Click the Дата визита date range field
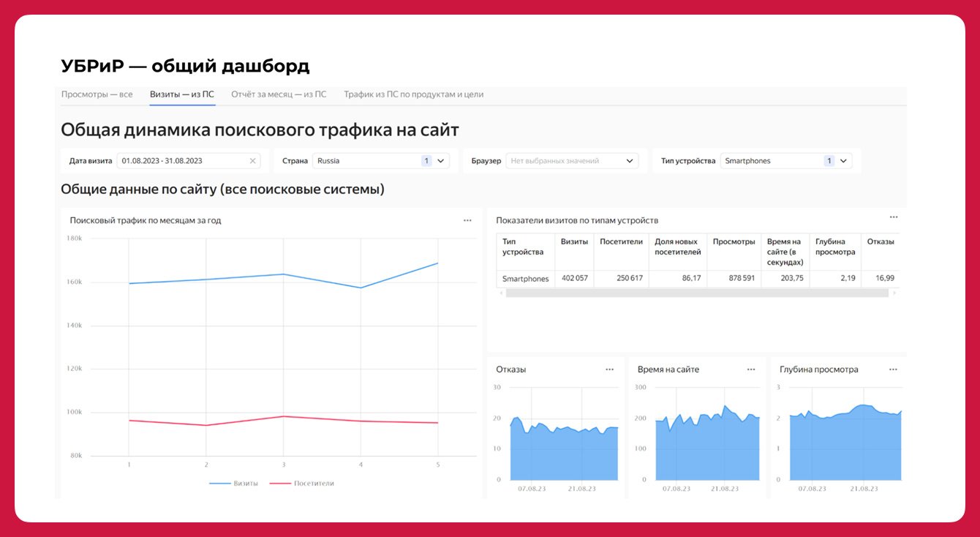980x537 pixels. point(188,161)
